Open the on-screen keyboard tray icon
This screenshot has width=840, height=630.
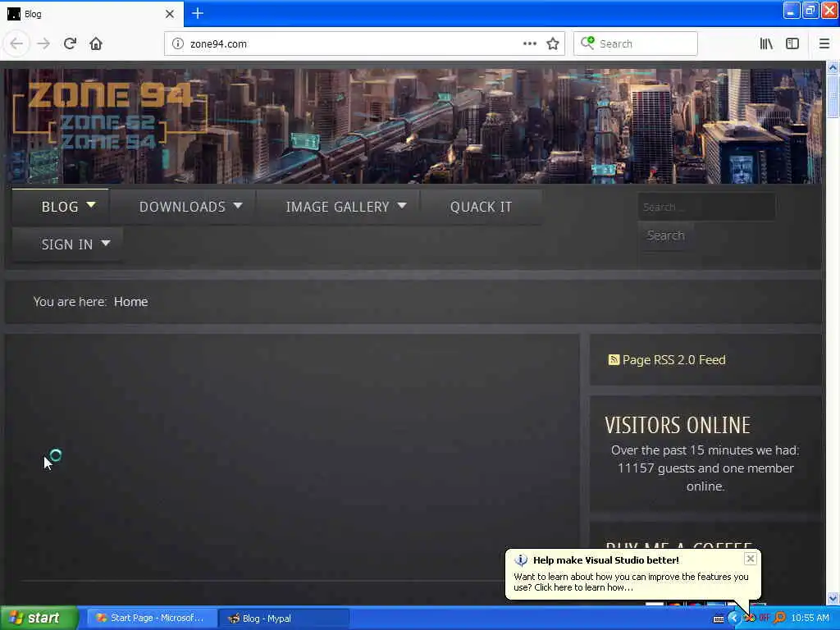(719, 619)
